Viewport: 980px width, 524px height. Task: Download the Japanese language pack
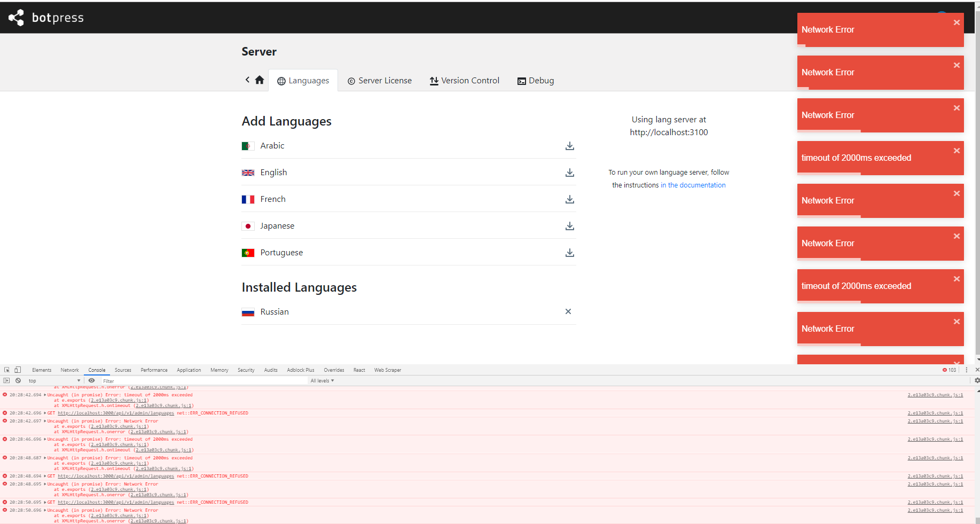click(569, 226)
